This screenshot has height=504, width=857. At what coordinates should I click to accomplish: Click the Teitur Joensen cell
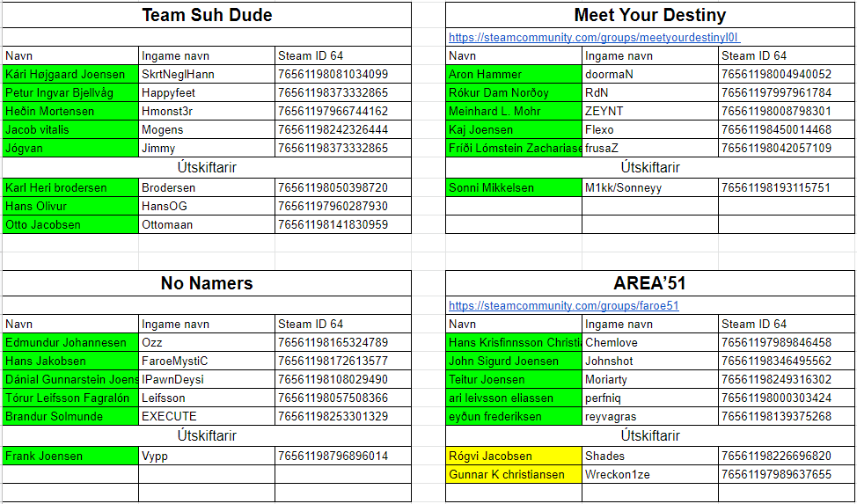(514, 380)
